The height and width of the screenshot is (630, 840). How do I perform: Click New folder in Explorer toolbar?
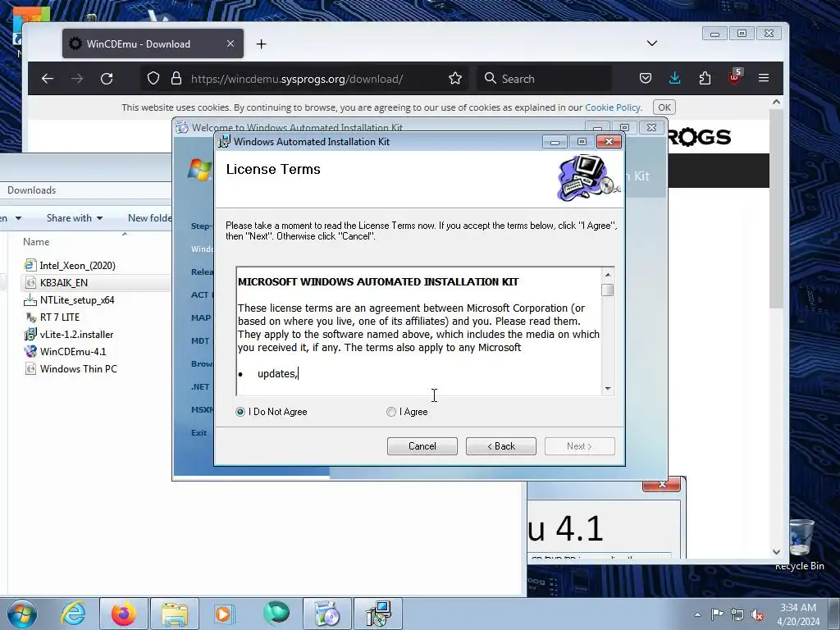150,218
